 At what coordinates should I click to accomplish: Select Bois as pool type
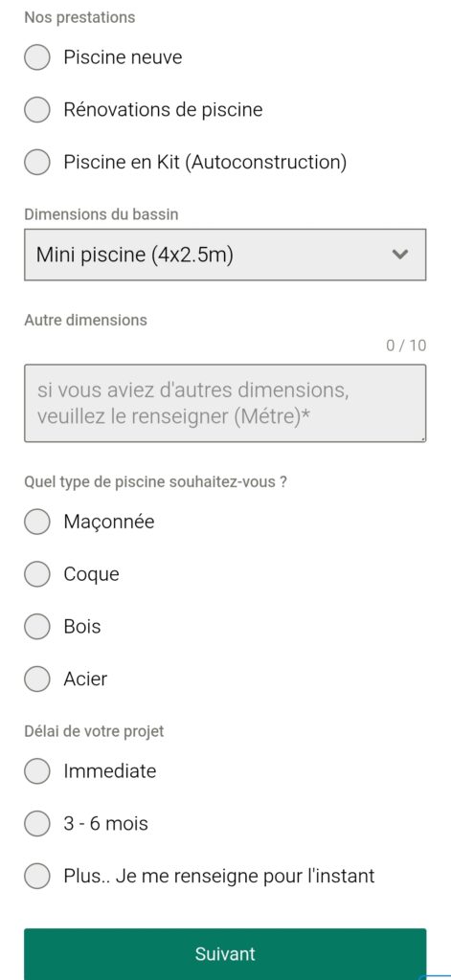(37, 627)
